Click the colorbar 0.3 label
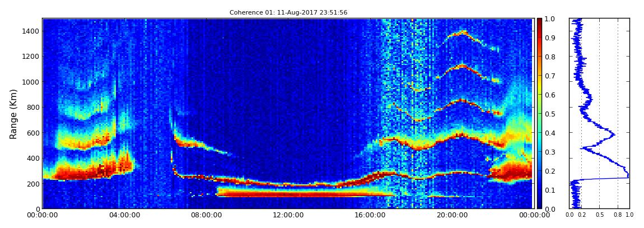Screen dimensions: 644x228 point(550,152)
